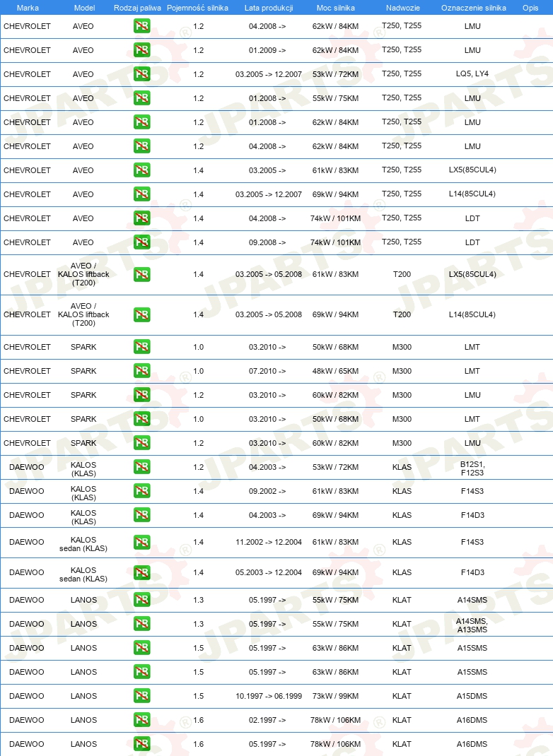Click fuel icon in KALOS (KLAS) 09.2002 F14S3 row
The image size is (553, 756).
[x=142, y=491]
